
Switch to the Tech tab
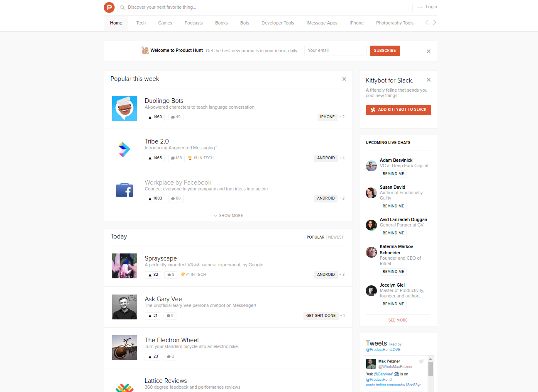(x=141, y=23)
